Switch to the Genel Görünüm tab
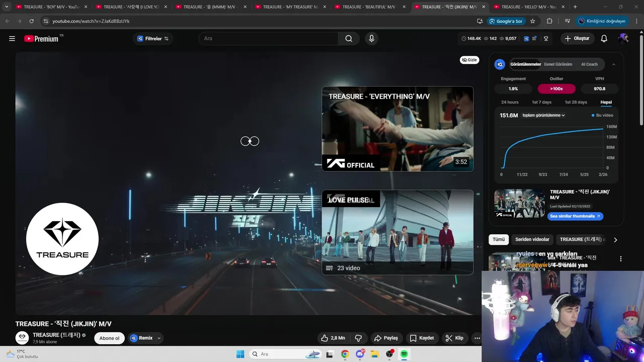This screenshot has height=362, width=644. click(558, 64)
